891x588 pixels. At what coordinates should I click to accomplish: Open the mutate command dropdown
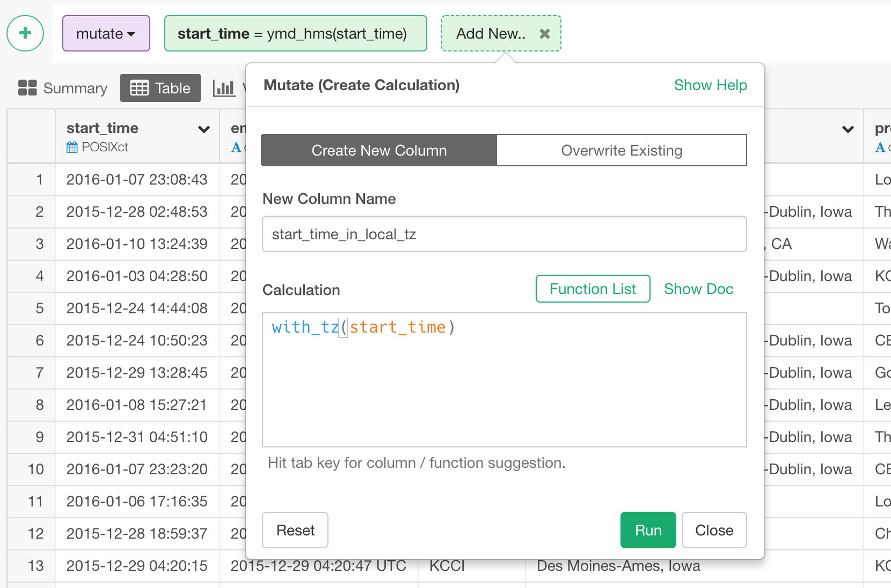coord(106,33)
